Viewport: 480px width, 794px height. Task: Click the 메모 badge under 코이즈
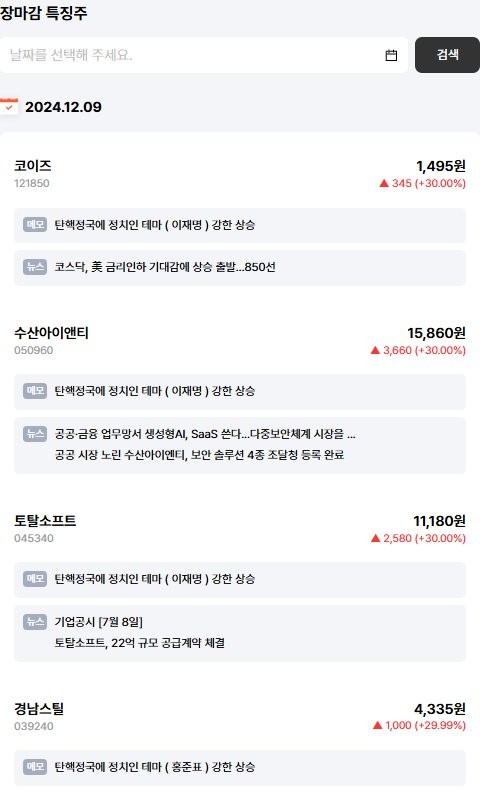(x=35, y=224)
